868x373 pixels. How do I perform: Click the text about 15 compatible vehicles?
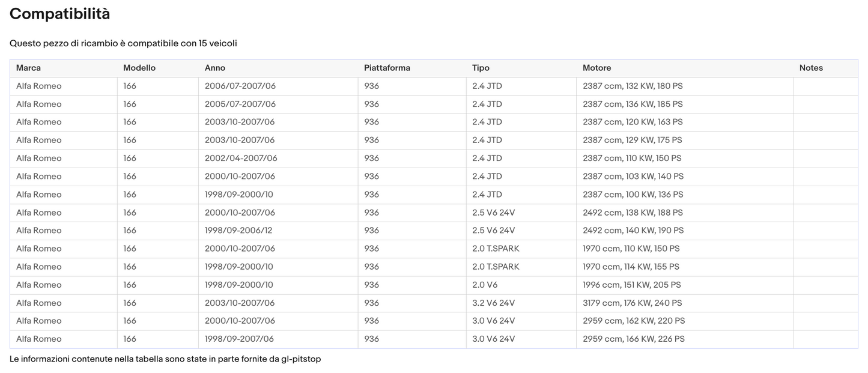[x=123, y=43]
